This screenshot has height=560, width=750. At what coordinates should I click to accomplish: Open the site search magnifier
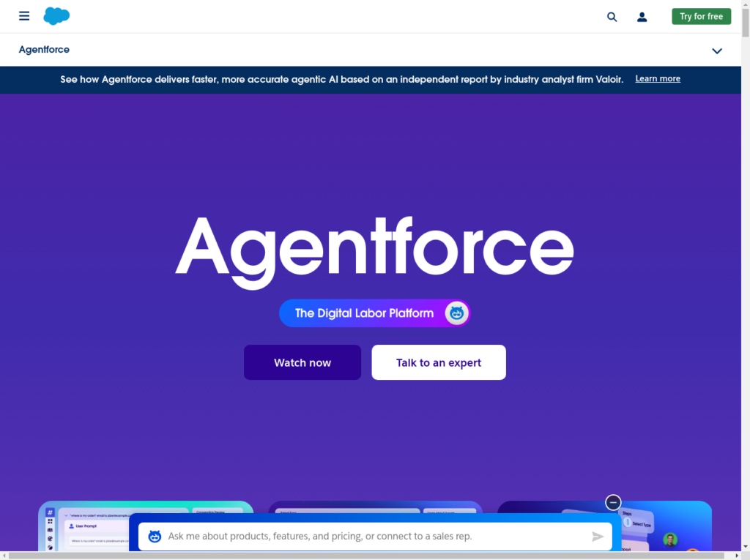click(x=612, y=18)
